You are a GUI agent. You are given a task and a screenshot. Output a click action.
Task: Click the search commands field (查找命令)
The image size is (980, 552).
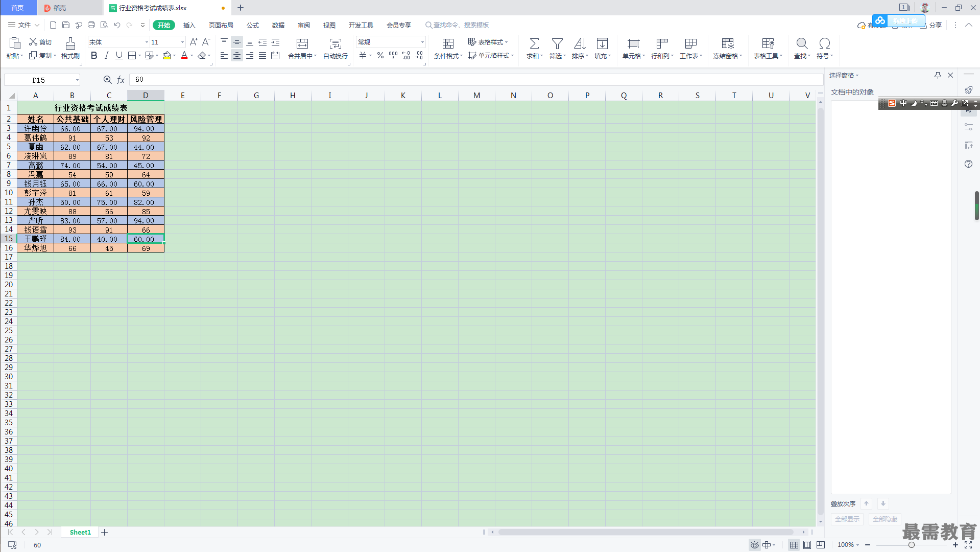(x=457, y=25)
